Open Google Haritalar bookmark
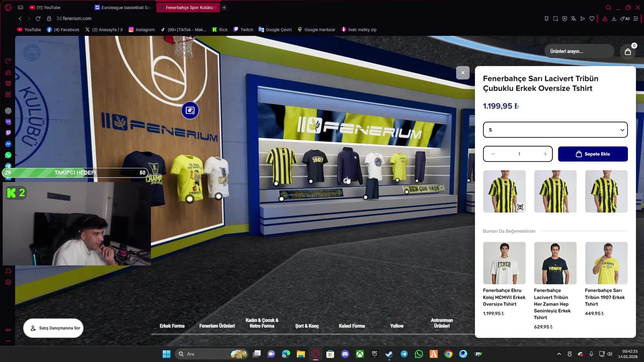Image resolution: width=644 pixels, height=362 pixels. point(316,30)
